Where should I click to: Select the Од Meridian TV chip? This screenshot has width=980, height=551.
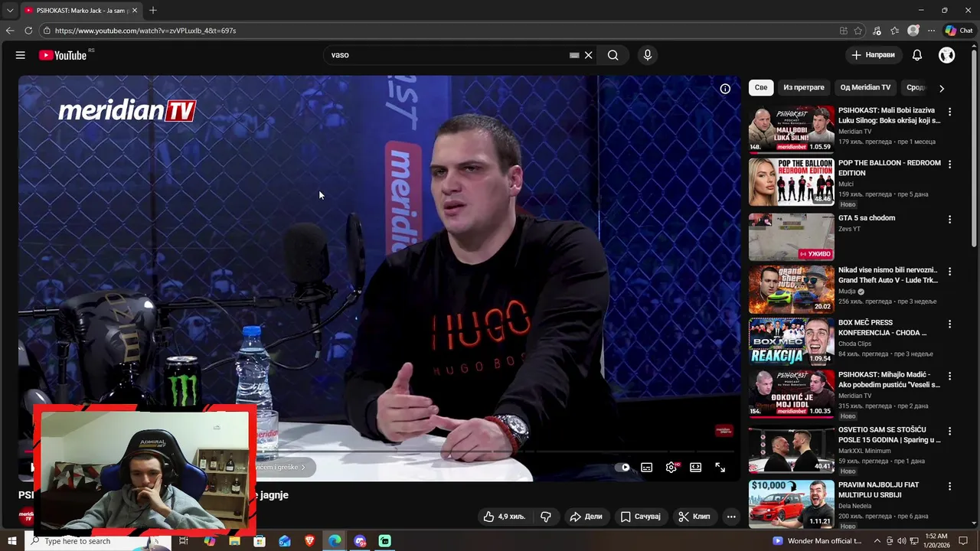[866, 88]
